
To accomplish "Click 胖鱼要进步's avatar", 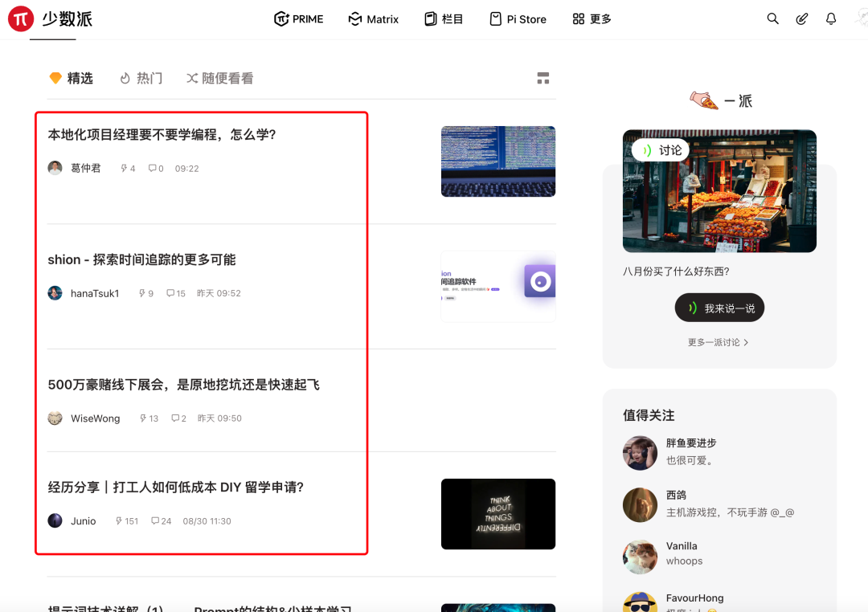I will (x=640, y=453).
